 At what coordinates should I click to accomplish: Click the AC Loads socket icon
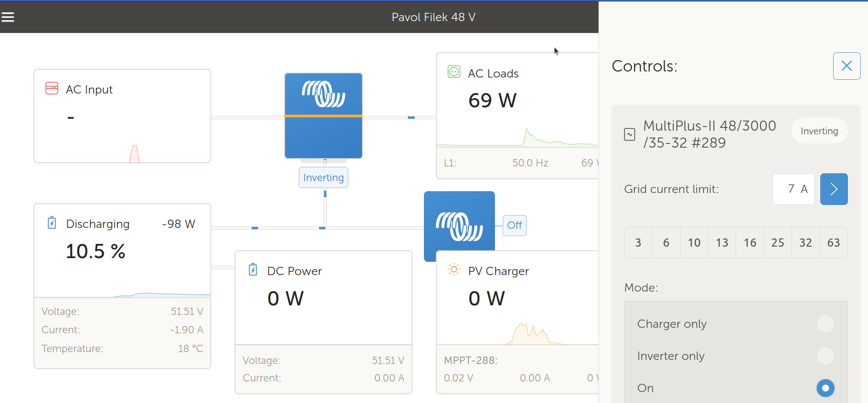tap(454, 72)
